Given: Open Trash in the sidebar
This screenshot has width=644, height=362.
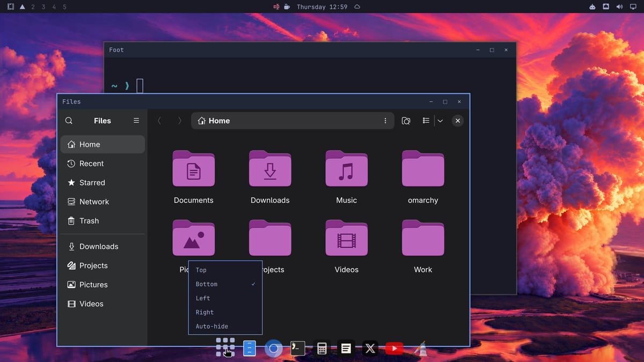Looking at the screenshot, I should (x=103, y=221).
